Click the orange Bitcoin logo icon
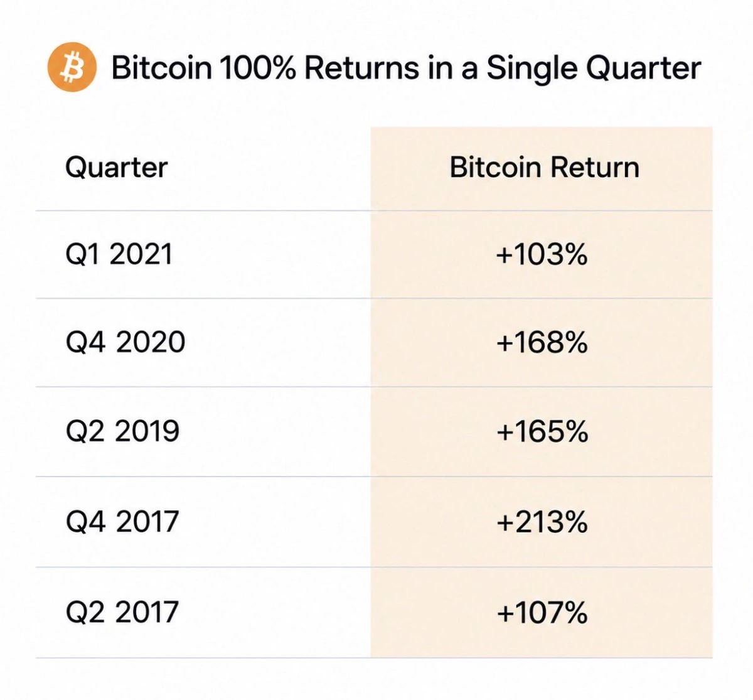Image resolution: width=753 pixels, height=700 pixels. pos(72,67)
